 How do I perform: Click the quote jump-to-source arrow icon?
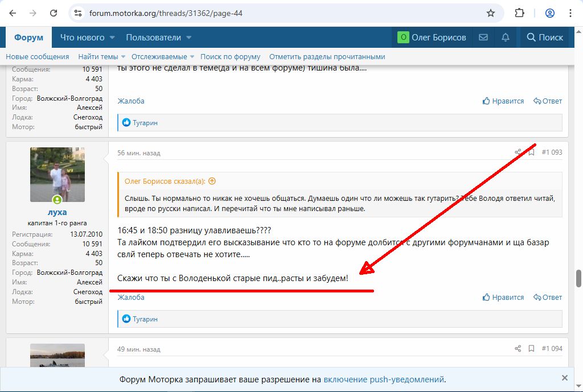(x=212, y=181)
